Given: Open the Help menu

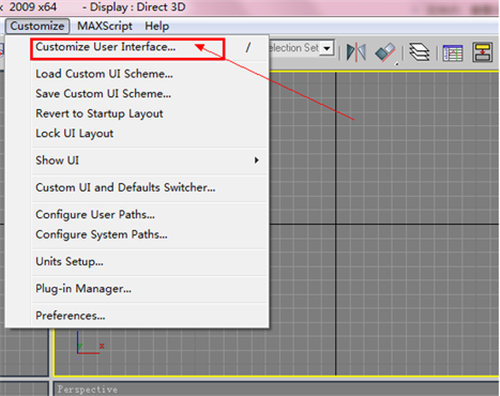Looking at the screenshot, I should pos(157,26).
